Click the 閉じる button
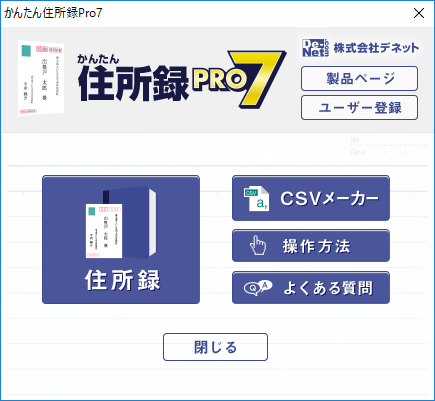Image resolution: width=435 pixels, height=401 pixels. tap(215, 347)
